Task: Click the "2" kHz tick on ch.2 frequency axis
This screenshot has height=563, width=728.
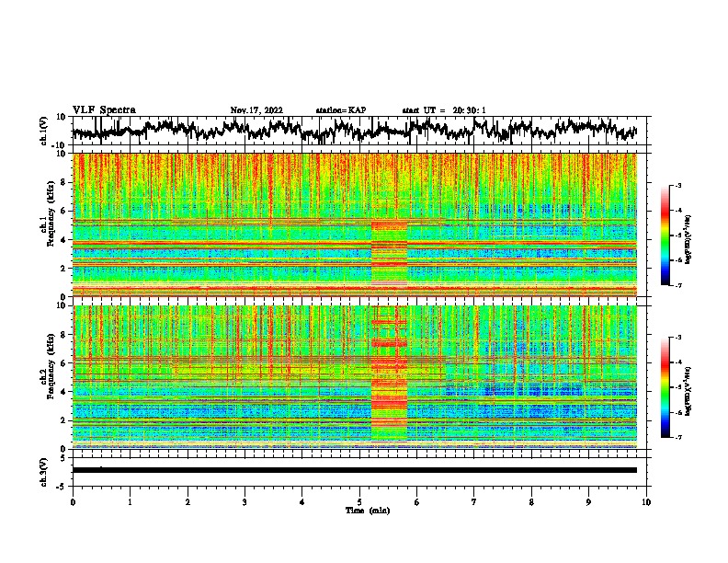Action: [63, 420]
